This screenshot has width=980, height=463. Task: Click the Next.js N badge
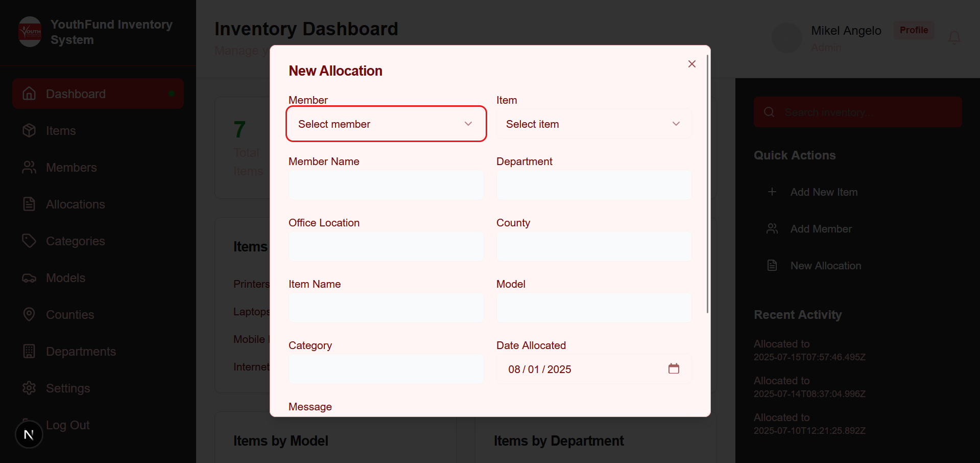pos(29,434)
